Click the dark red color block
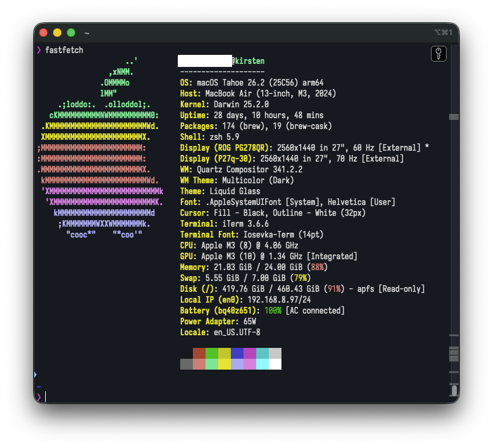 coord(199,353)
